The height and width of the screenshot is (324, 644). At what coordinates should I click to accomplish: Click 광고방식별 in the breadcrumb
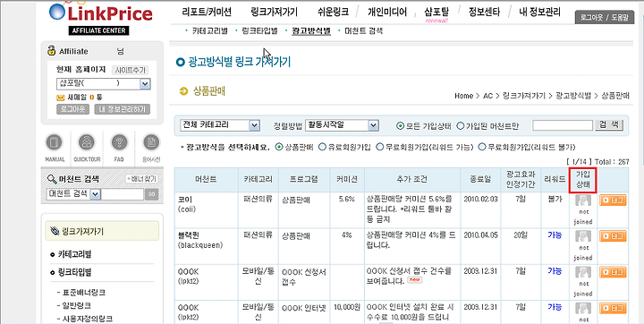click(x=573, y=96)
